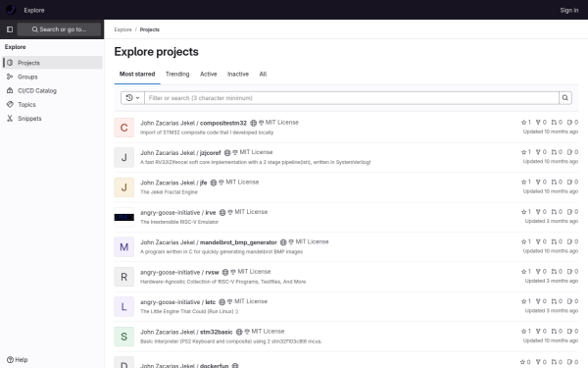Screen dimensions: 588x368
Task: Click the public globe icon beside irve
Action: (222, 213)
